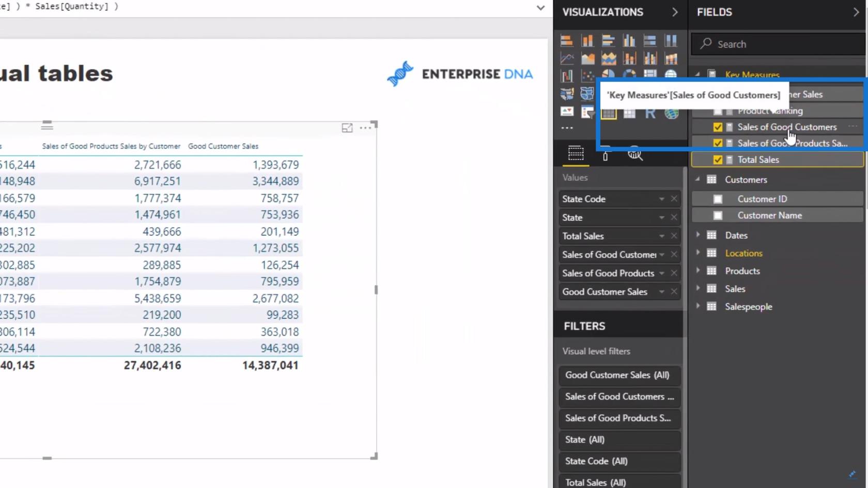Select the Line and clustered column chart visual

(x=649, y=59)
